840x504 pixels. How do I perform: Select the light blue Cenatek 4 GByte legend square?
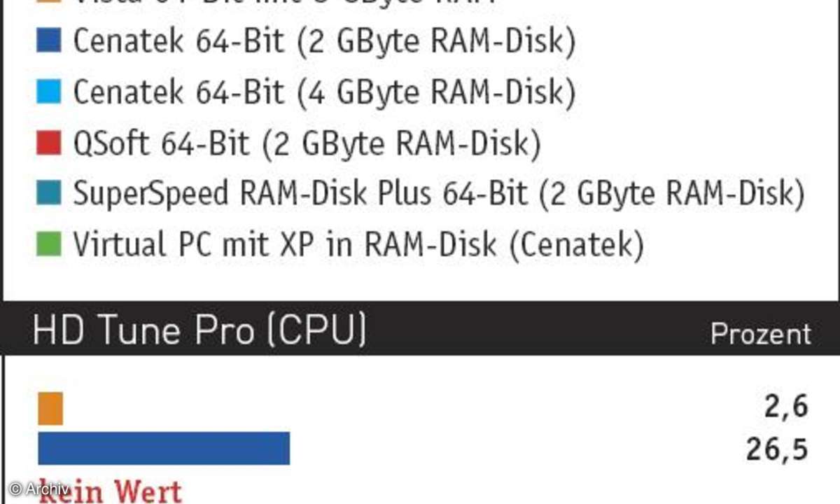coord(49,92)
